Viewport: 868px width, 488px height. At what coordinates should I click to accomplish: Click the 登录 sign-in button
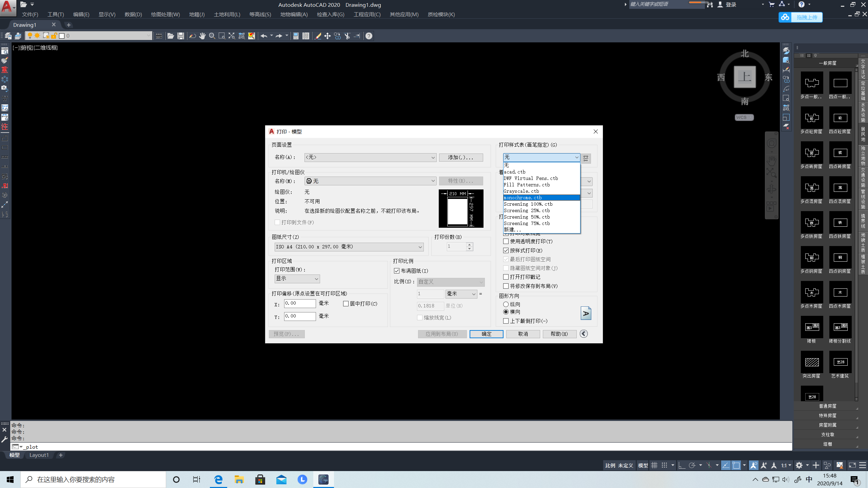click(x=727, y=4)
